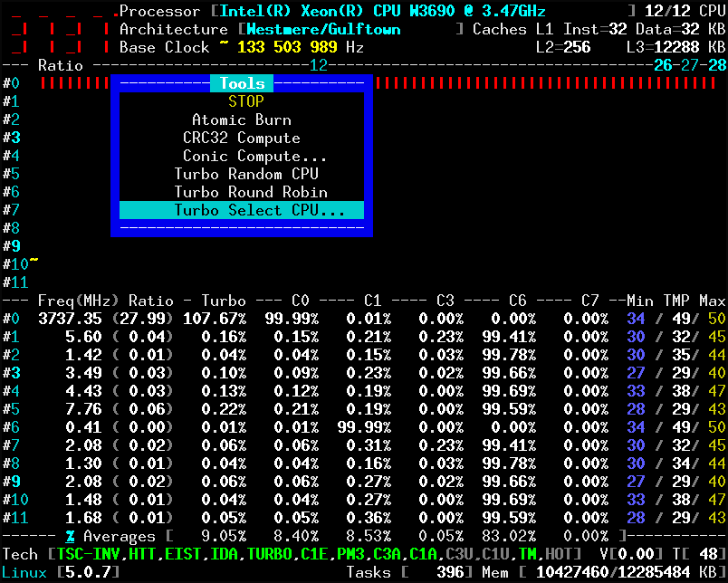
Task: Click HTT technology flag
Action: tap(142, 554)
